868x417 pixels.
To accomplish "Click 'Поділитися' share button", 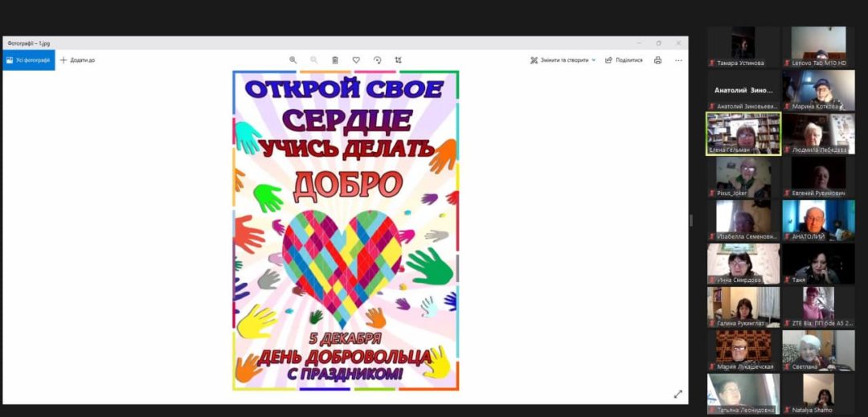I will point(624,60).
